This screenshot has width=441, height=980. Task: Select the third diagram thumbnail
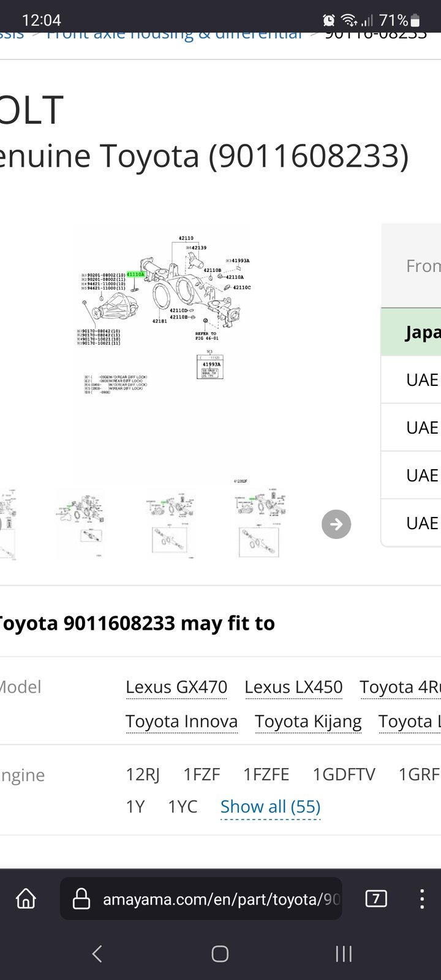pos(170,524)
